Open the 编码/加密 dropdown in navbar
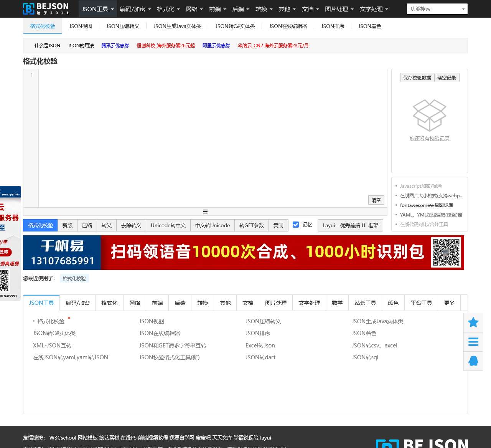Viewport: 491px width, 448px height. 135,9
